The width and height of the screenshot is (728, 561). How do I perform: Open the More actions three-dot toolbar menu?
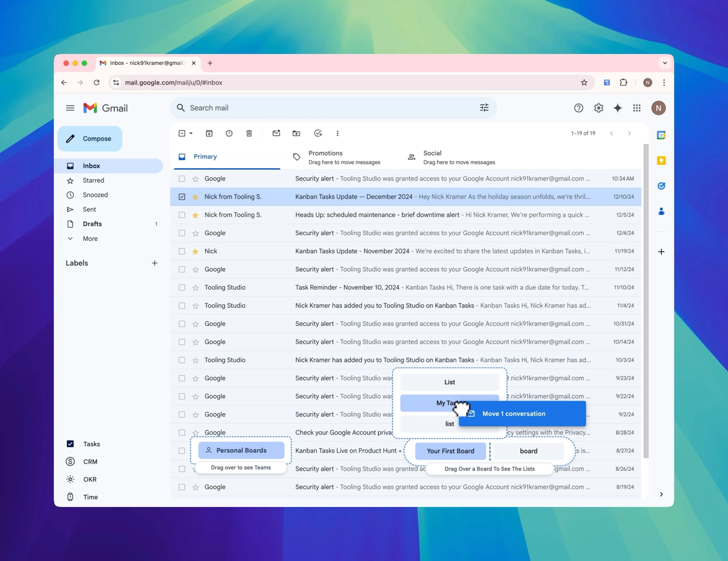pyautogui.click(x=338, y=134)
